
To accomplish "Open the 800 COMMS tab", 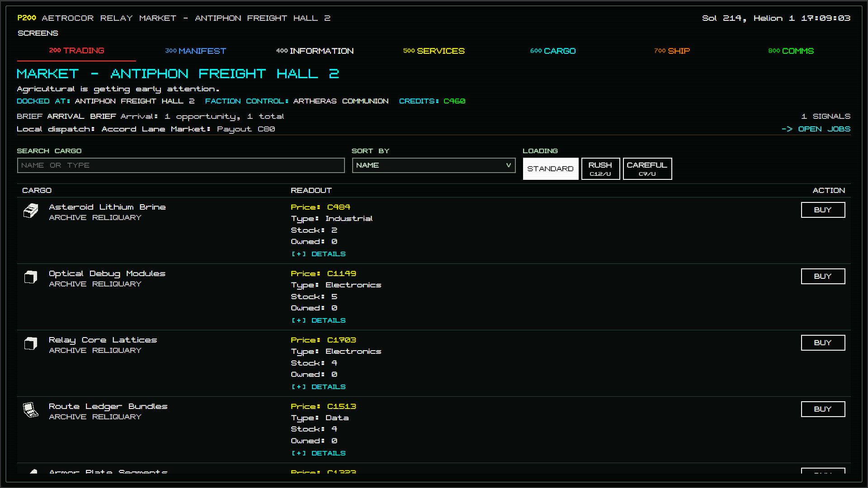I will pos(791,51).
